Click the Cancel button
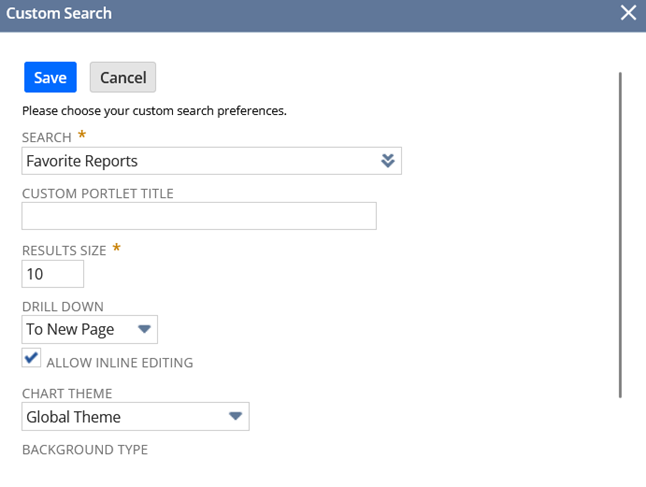The image size is (646, 487). pyautogui.click(x=123, y=77)
